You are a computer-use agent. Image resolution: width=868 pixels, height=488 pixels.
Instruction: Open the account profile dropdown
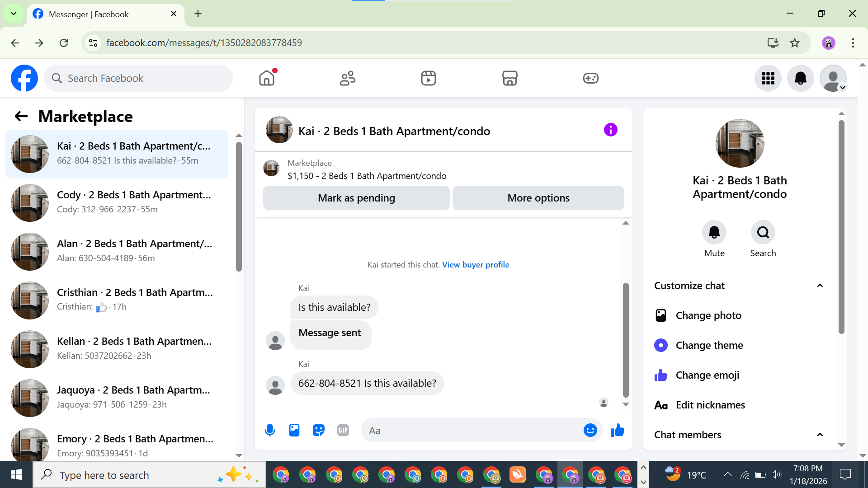(833, 78)
